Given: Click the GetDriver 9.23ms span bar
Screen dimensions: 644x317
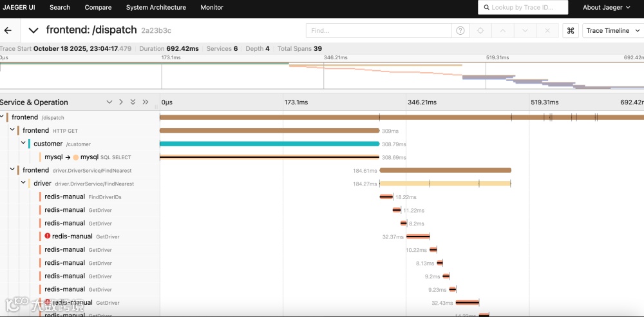Looking at the screenshot, I should click(x=453, y=289).
